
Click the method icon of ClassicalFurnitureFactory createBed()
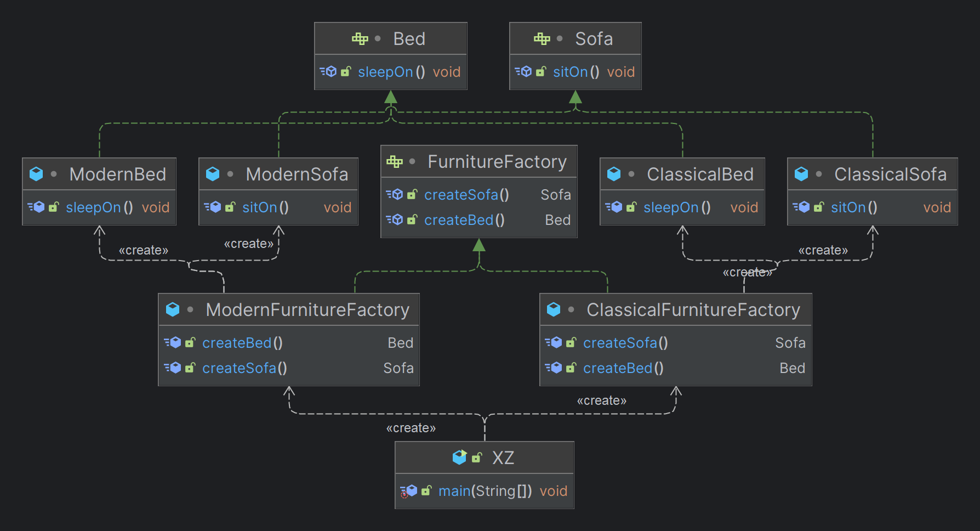pyautogui.click(x=554, y=368)
